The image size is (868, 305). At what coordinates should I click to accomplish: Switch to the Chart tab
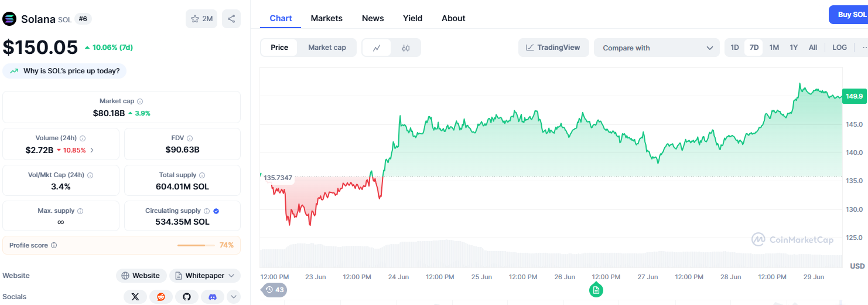(x=281, y=18)
